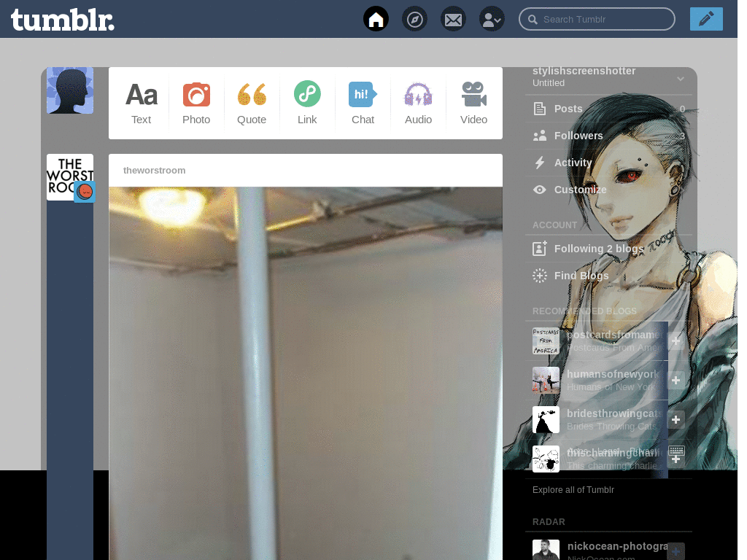Open thischarmingcharlie blog thumbnail
This screenshot has height=560, width=747.
[546, 459]
